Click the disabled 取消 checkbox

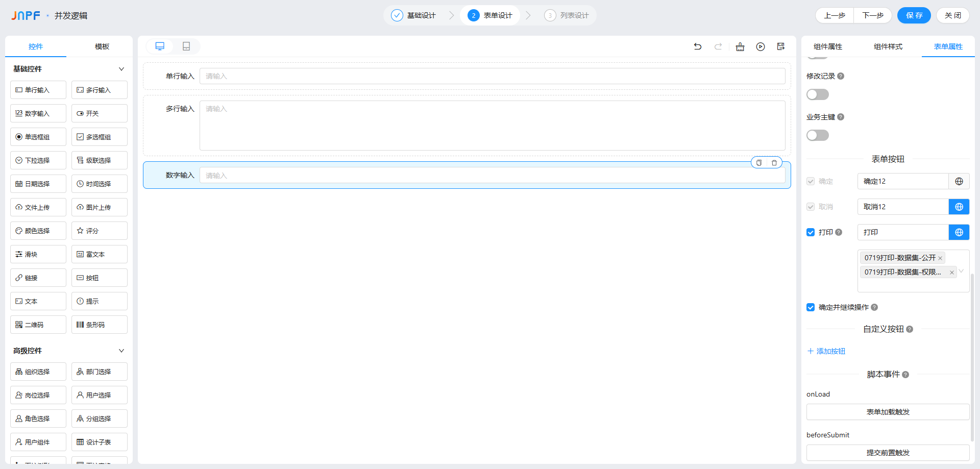click(811, 207)
